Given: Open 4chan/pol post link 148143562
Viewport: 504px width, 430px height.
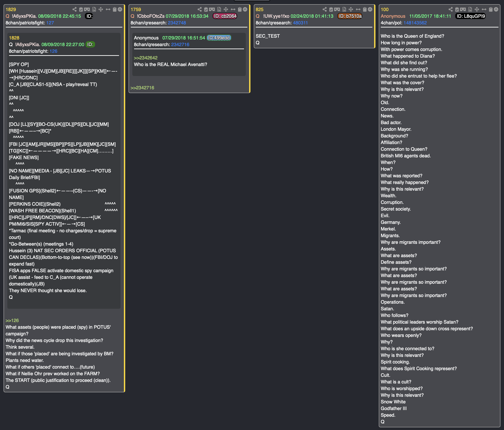Looking at the screenshot, I should pyautogui.click(x=415, y=23).
